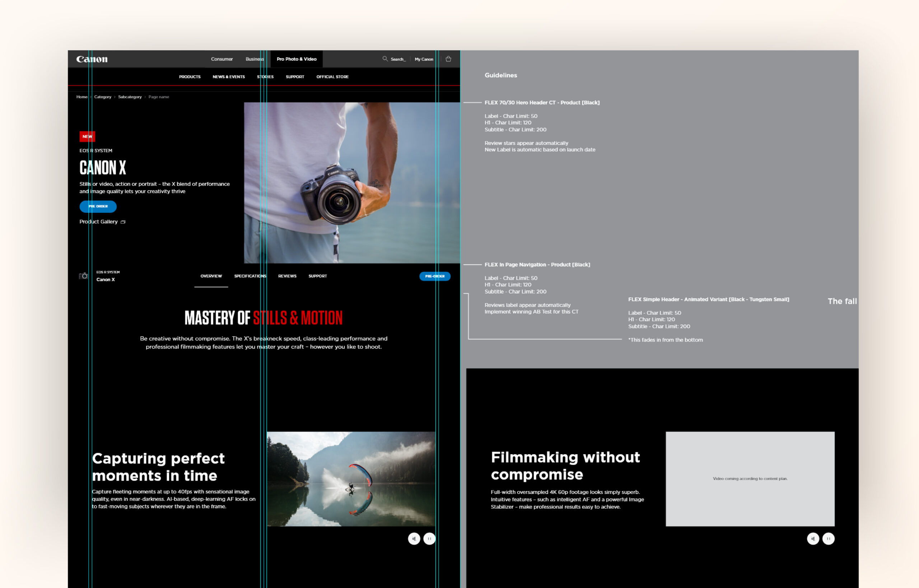Open the Products menu
The width and height of the screenshot is (919, 588).
point(190,77)
